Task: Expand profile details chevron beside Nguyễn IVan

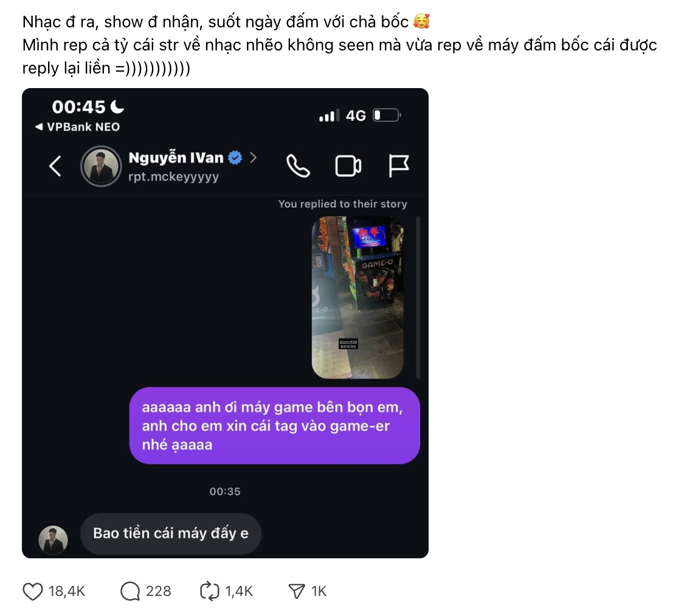Action: 254,158
